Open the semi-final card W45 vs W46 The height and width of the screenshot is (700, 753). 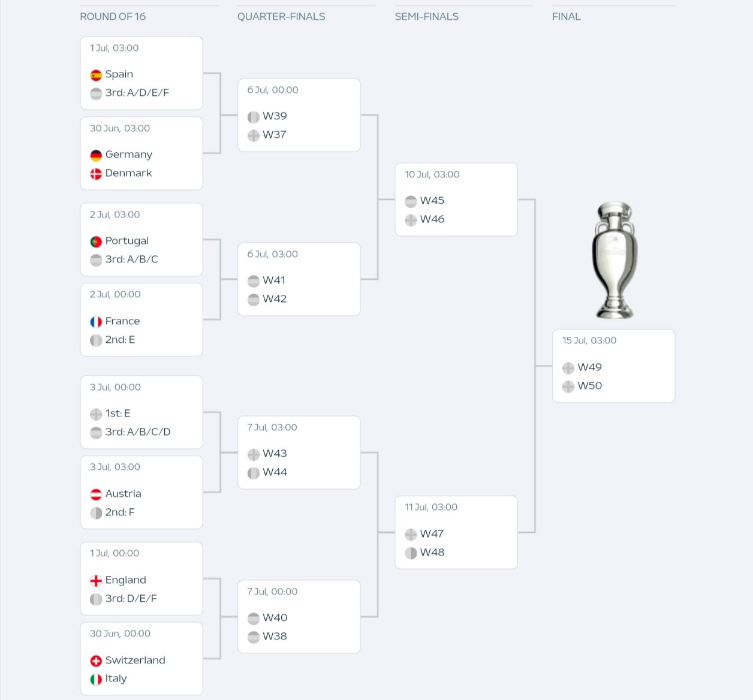tap(456, 200)
